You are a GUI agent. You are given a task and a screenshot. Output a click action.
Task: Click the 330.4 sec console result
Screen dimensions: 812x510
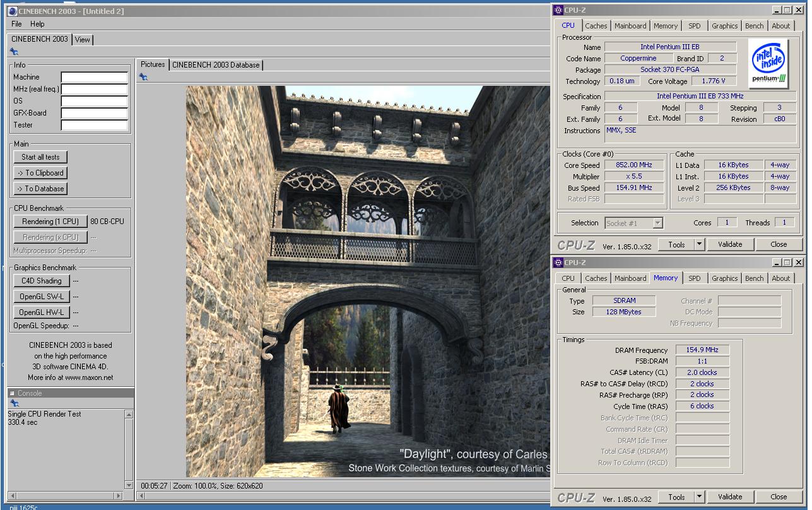click(22, 422)
